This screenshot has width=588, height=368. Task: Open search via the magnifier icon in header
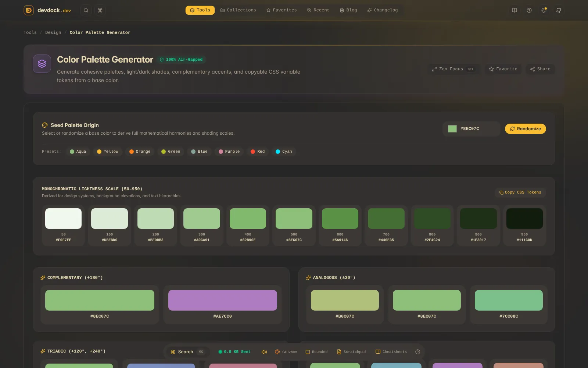tap(86, 10)
